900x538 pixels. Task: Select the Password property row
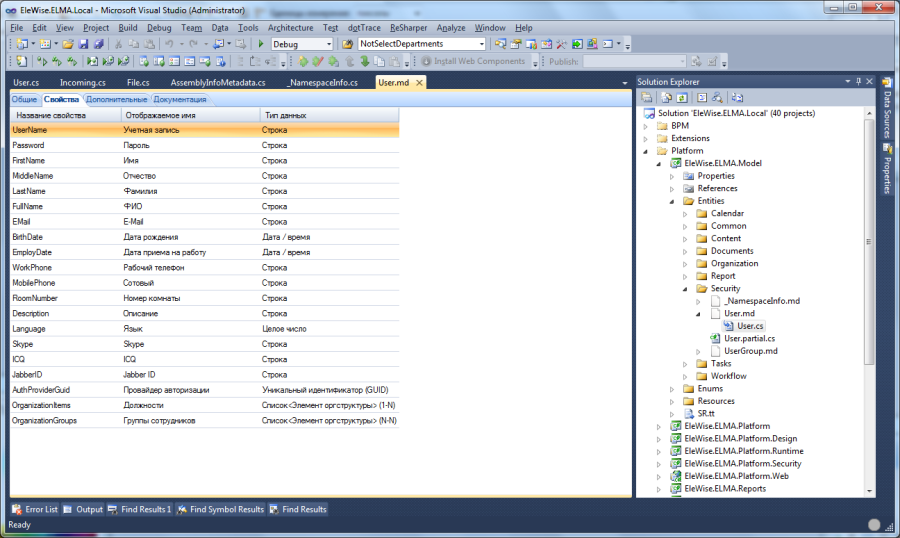click(28, 145)
